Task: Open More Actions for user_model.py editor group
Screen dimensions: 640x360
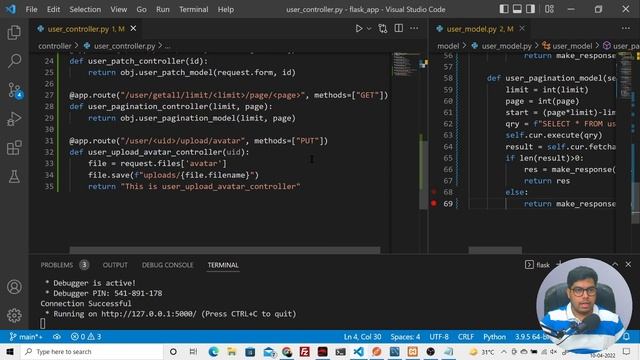Action: 626,28
